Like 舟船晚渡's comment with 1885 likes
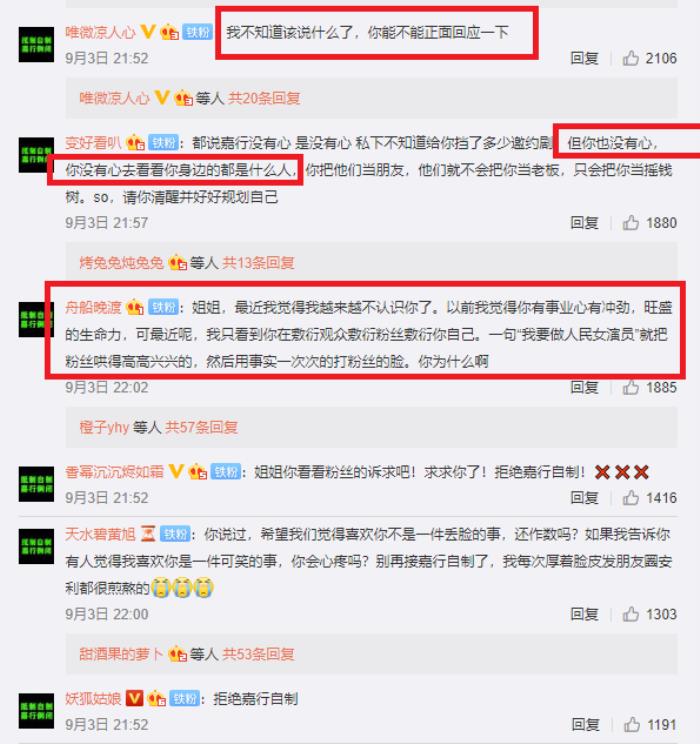Screen dimensions: 700x744 [631, 387]
